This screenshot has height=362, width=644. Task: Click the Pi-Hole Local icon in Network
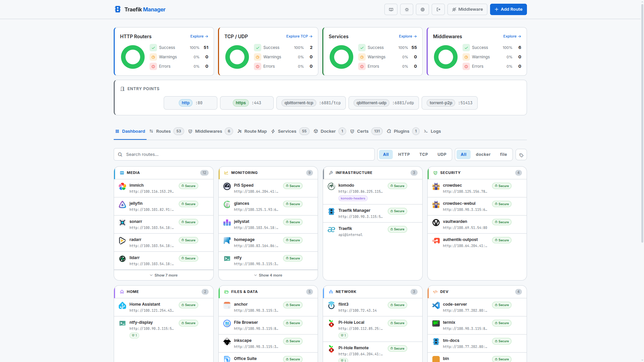331,324
